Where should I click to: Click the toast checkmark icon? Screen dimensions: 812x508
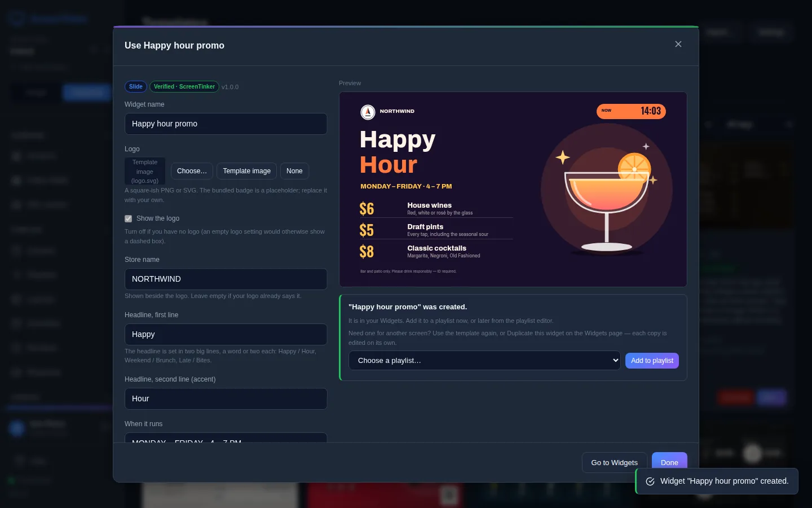[x=650, y=481]
